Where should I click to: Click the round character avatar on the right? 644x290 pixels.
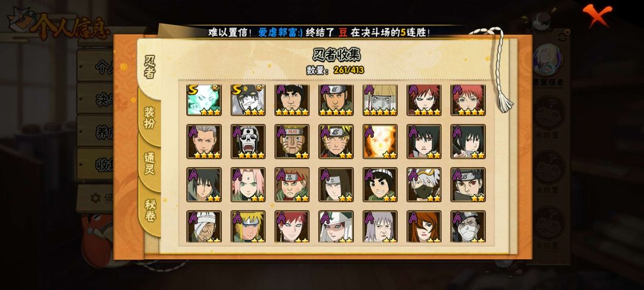(x=547, y=60)
